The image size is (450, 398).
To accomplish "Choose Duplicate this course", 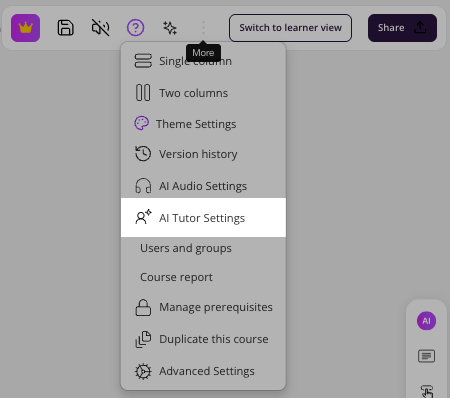I will point(203,339).
